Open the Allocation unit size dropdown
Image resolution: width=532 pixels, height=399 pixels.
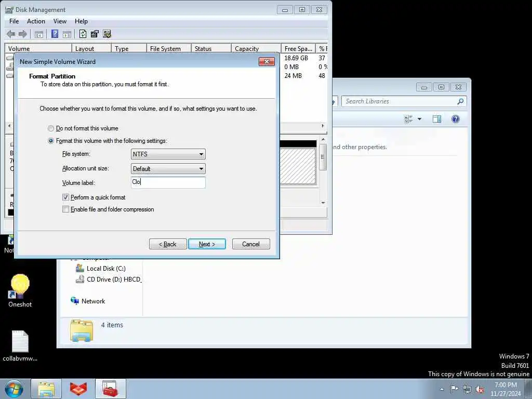(x=168, y=169)
